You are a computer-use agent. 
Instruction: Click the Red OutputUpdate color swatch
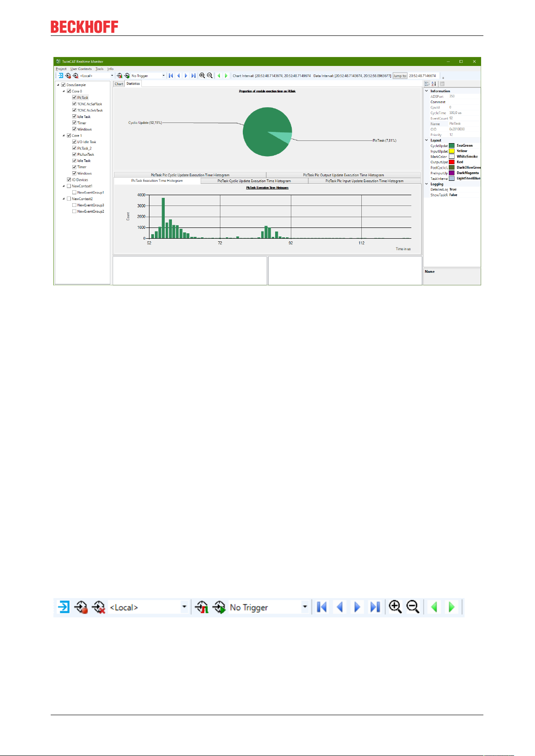point(452,162)
